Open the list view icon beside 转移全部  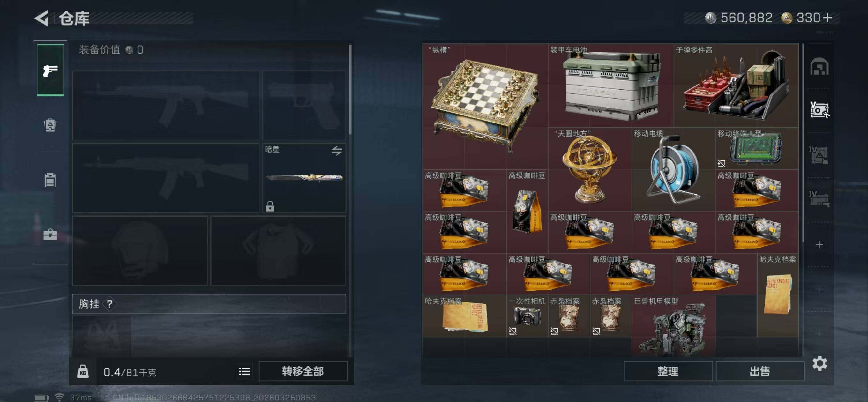coord(244,371)
